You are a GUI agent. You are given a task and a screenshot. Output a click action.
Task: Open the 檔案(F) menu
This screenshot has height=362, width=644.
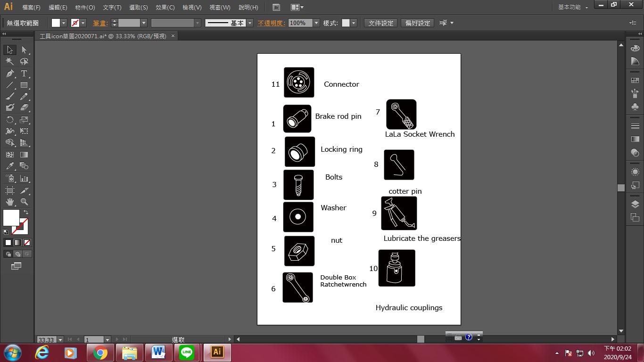click(32, 8)
